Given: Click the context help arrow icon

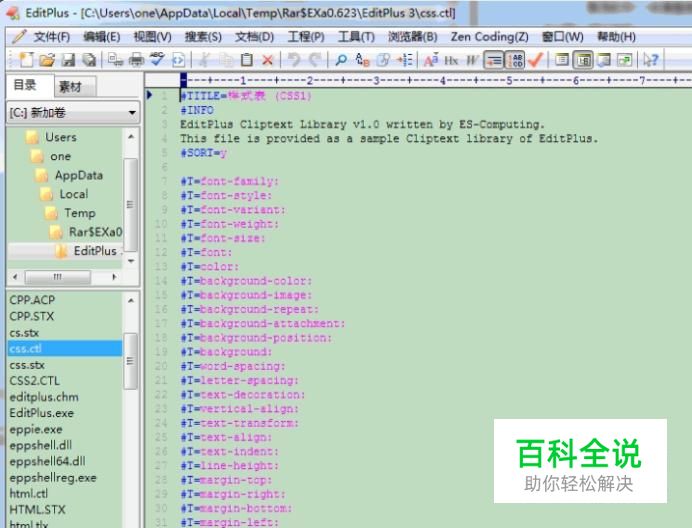Looking at the screenshot, I should (x=651, y=60).
